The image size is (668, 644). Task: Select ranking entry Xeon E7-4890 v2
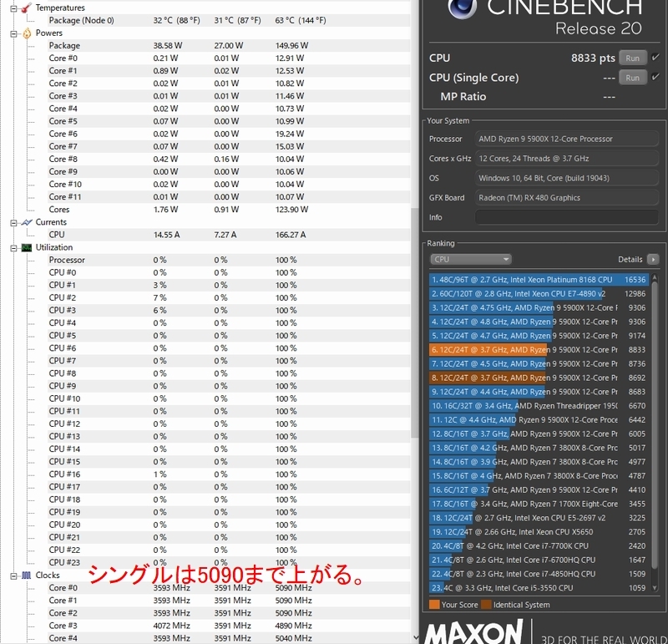coord(539,294)
